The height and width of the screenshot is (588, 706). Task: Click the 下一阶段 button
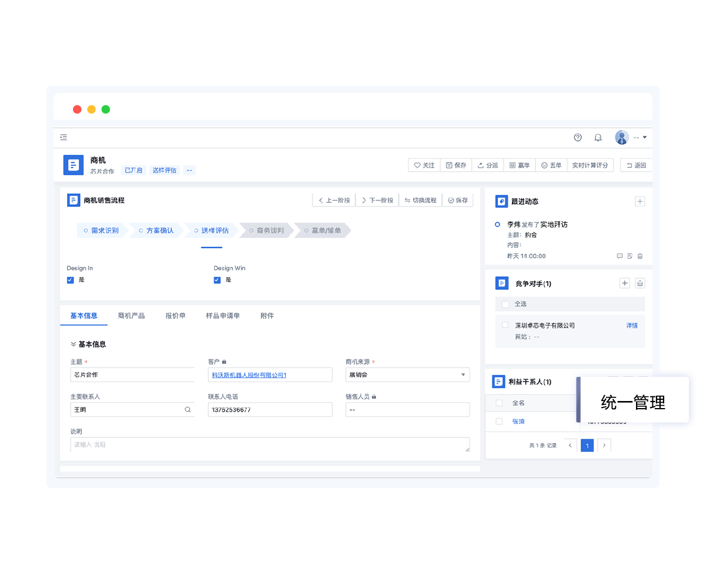[x=377, y=201]
